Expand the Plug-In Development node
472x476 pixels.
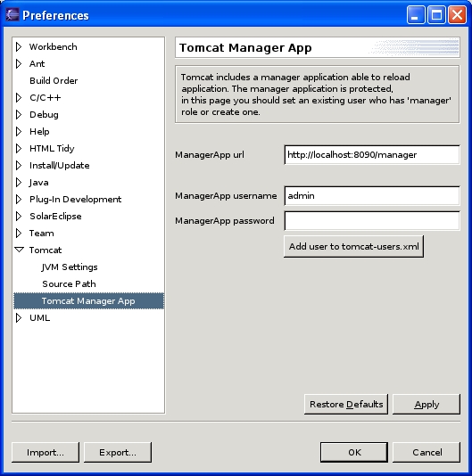click(19, 200)
